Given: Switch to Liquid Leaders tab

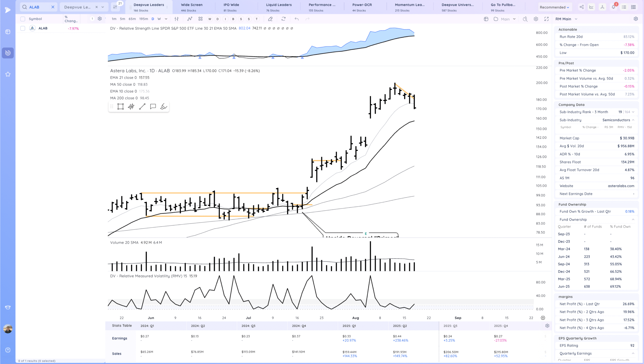Looking at the screenshot, I should [279, 7].
